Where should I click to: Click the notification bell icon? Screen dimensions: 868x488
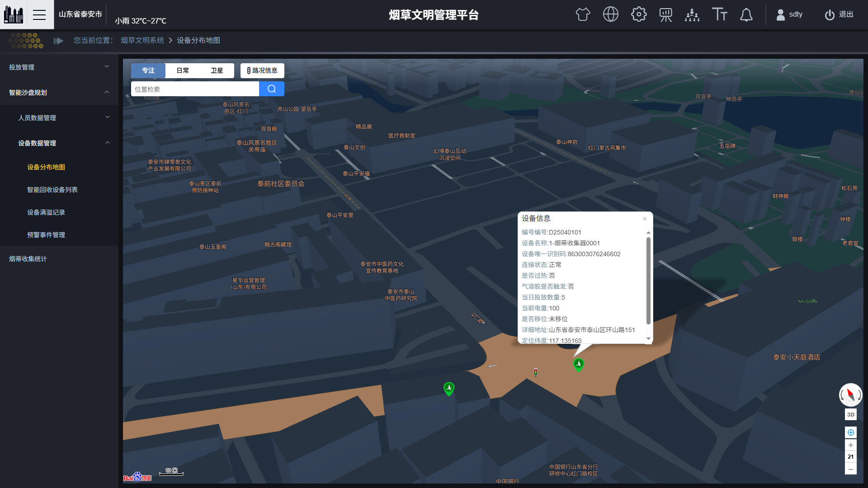click(746, 14)
